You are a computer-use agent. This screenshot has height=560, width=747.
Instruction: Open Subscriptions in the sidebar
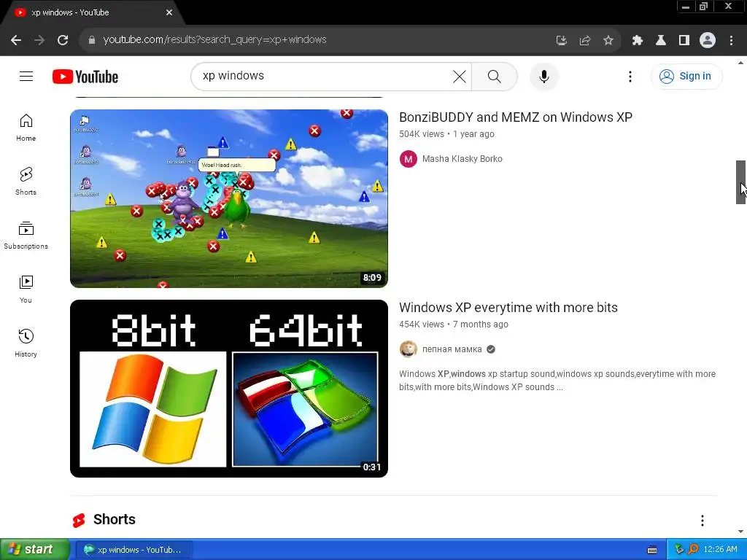tap(26, 236)
